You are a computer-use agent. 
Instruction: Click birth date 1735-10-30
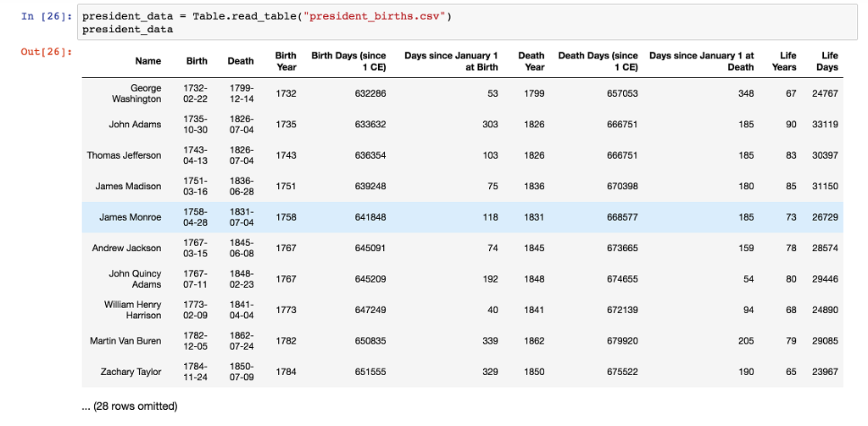click(x=195, y=124)
